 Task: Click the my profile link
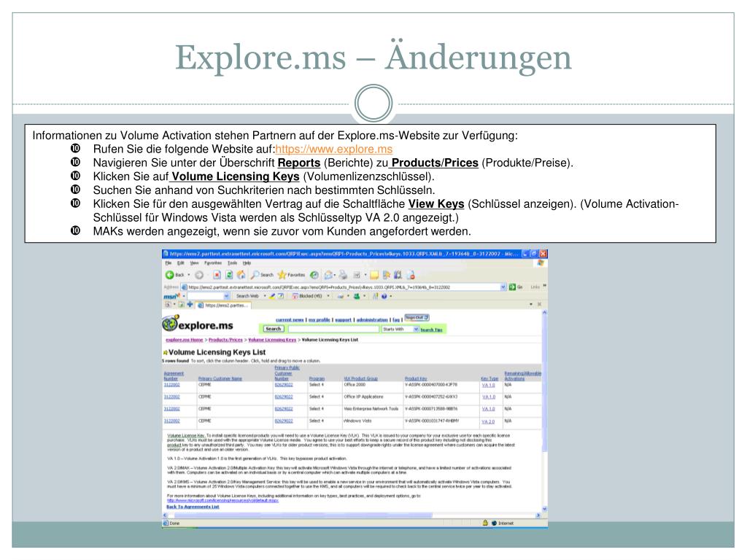click(320, 319)
